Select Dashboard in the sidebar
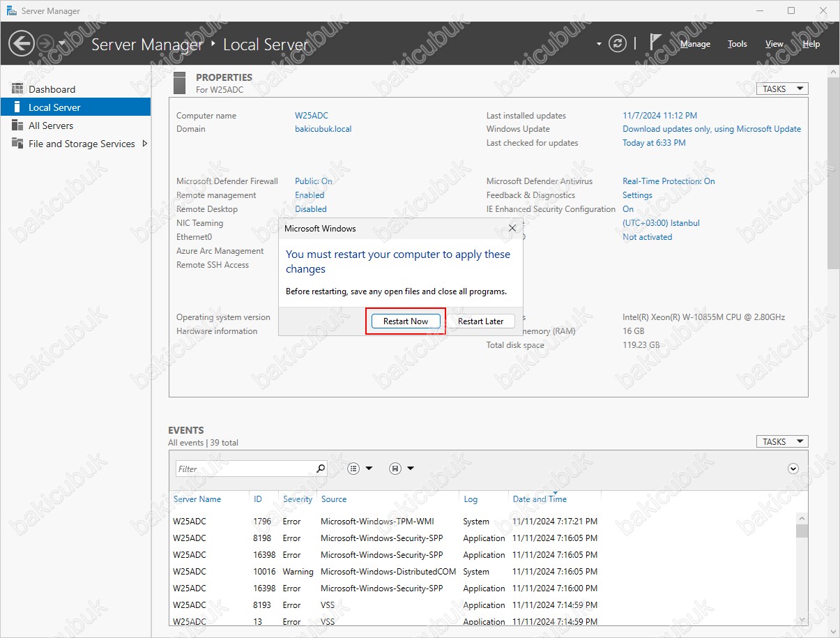840x638 pixels. coord(52,89)
